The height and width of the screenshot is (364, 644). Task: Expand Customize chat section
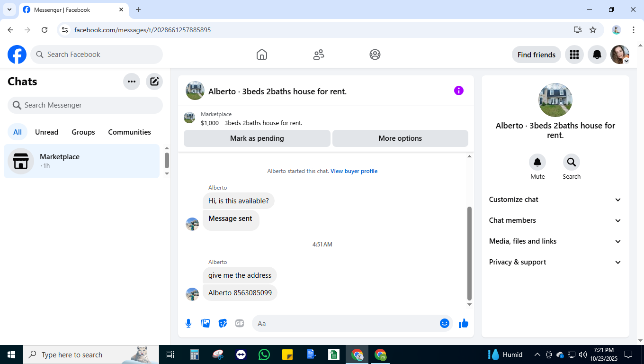click(x=555, y=200)
